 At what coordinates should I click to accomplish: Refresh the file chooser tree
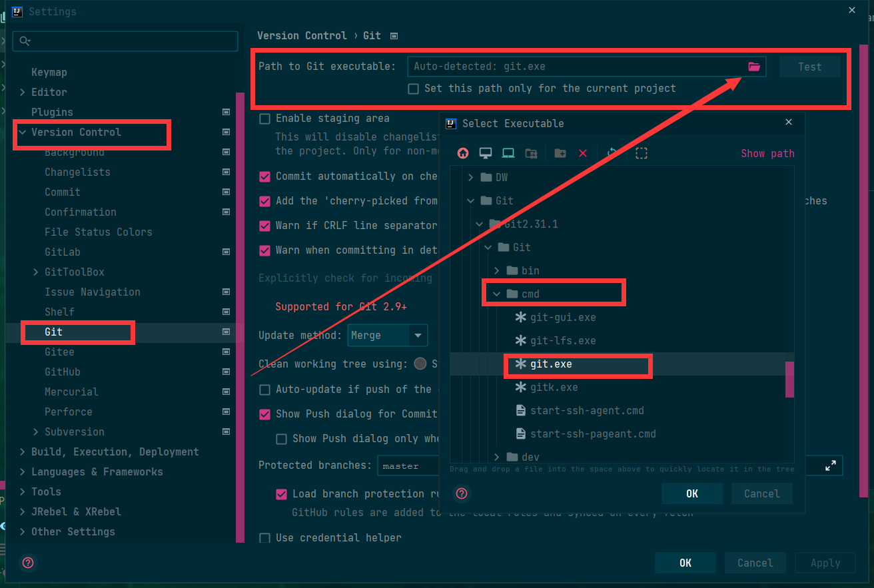click(x=612, y=153)
